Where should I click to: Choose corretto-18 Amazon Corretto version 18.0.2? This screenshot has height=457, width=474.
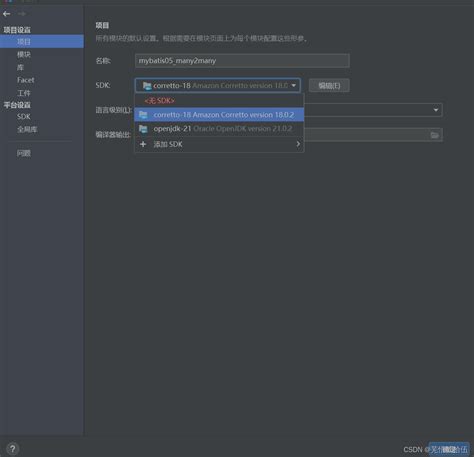[x=219, y=115]
